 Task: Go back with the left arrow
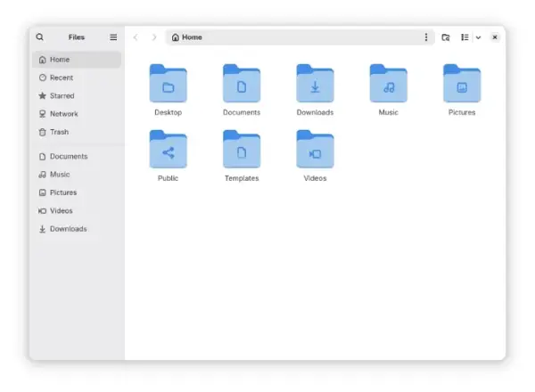136,37
